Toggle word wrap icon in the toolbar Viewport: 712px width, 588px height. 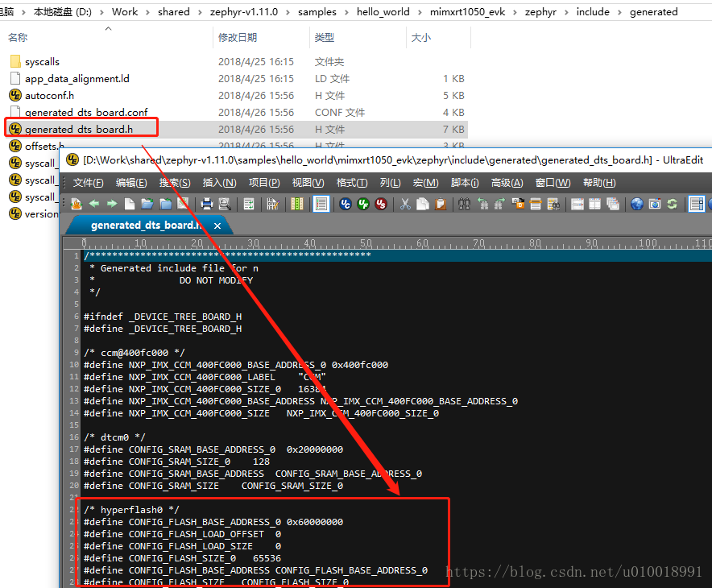click(x=249, y=204)
